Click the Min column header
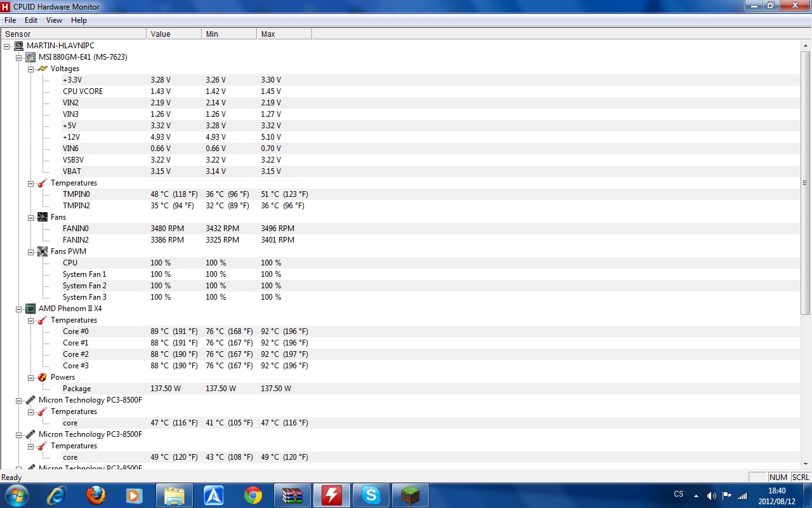 [x=229, y=34]
